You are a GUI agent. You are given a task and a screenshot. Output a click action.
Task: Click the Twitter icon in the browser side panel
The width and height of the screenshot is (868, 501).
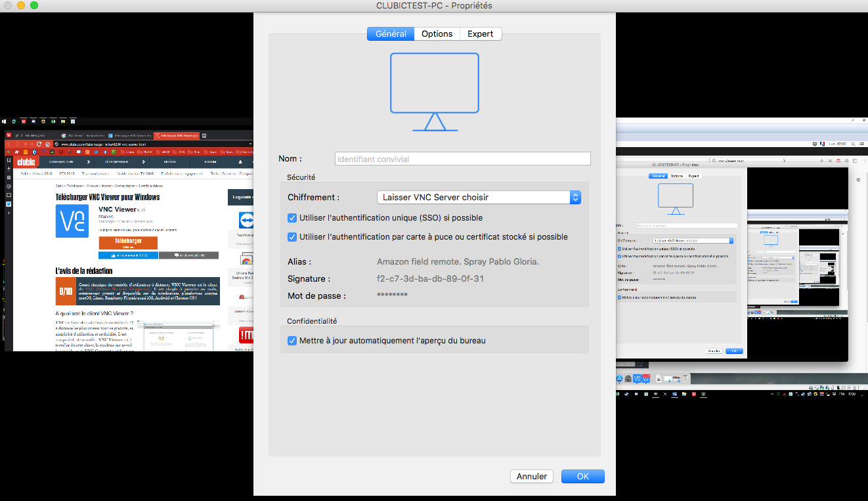[x=9, y=204]
